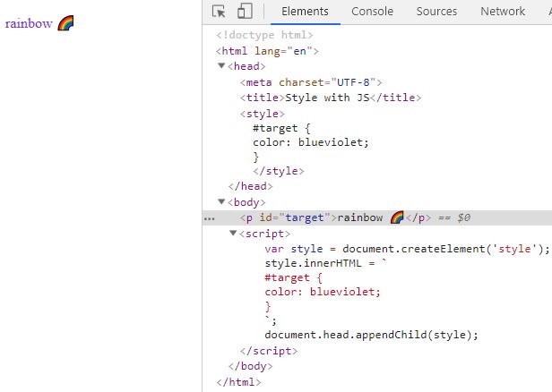Open the Console tab
This screenshot has height=392, width=552.
(x=372, y=12)
